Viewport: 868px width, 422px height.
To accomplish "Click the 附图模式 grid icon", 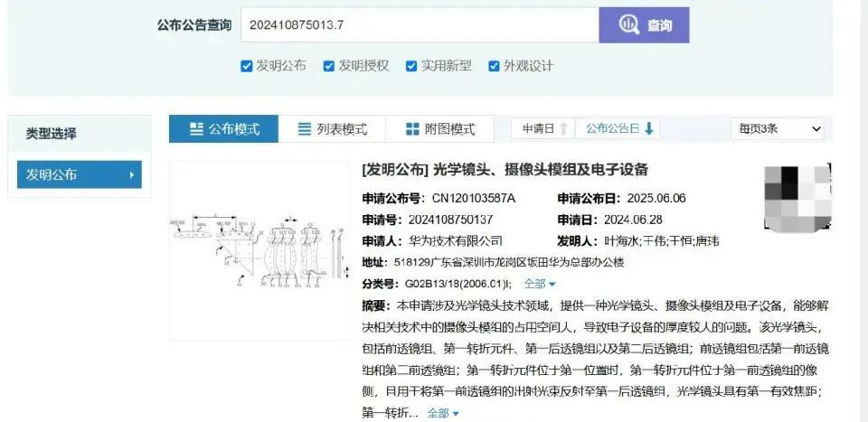I will click(412, 129).
